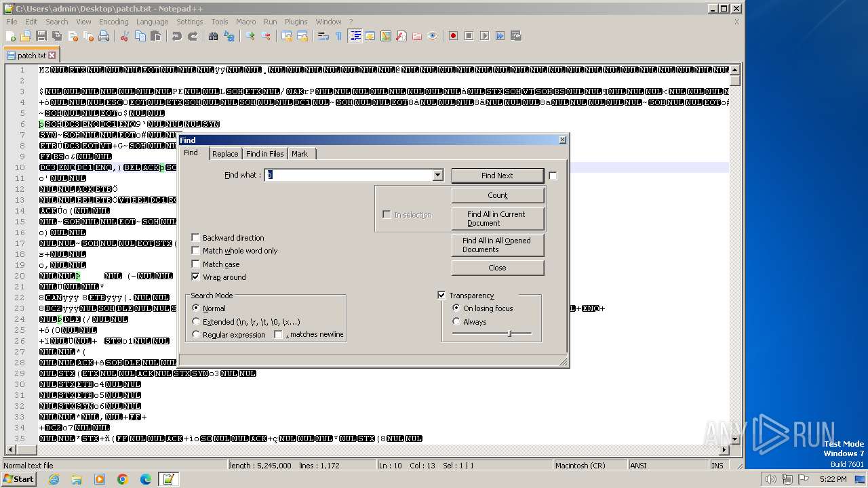This screenshot has width=868, height=488.
Task: Select Extended search mode radio
Action: click(197, 322)
